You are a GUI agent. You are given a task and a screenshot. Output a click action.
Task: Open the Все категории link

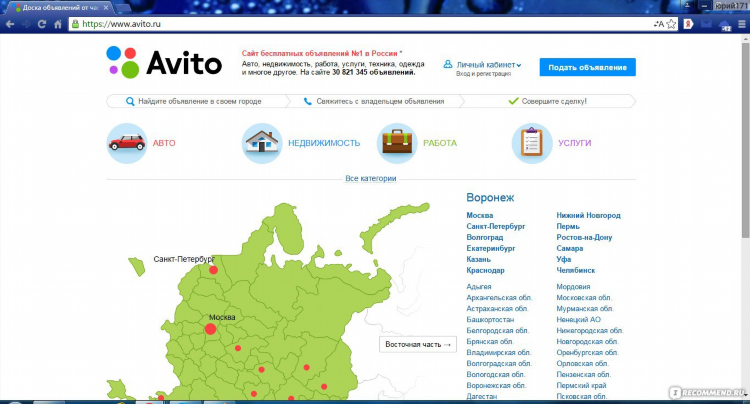coord(371,178)
